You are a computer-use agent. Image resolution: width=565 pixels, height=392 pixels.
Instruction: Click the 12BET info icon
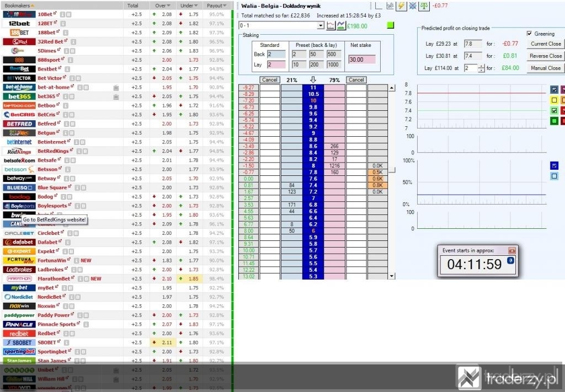(x=63, y=23)
